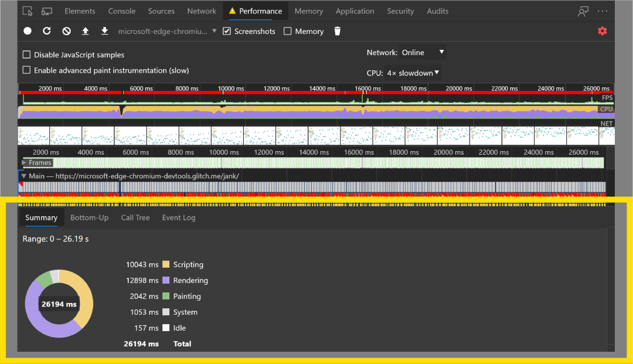Click the inspect element picker icon
This screenshot has width=633, height=364.
28,11
